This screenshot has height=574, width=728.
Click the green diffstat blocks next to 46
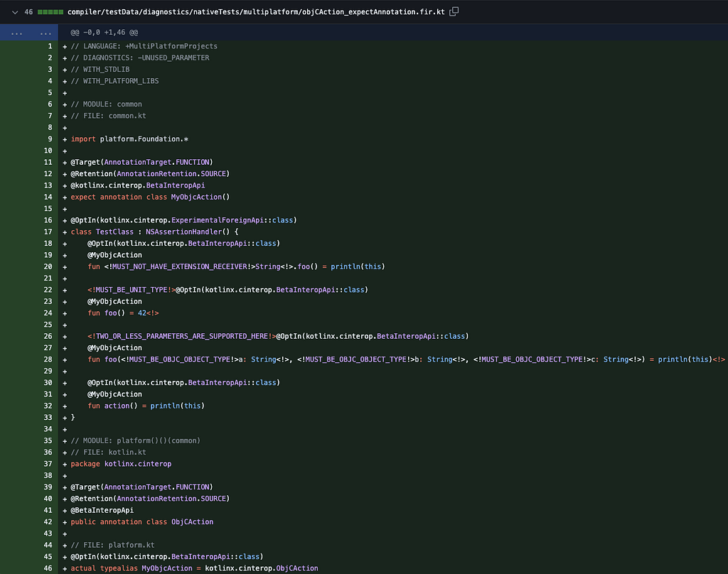pos(50,12)
